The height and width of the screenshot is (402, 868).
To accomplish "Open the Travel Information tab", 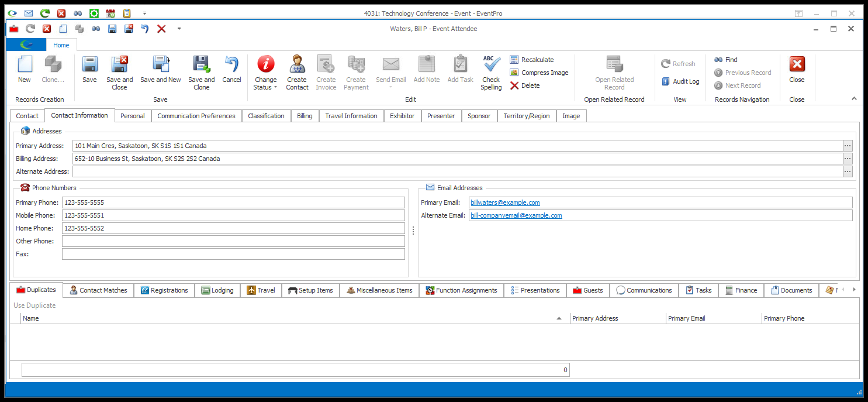I will click(351, 116).
